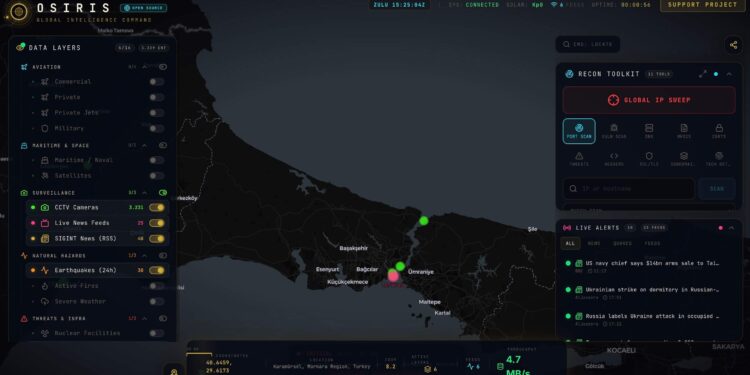
Task: Select the Vuln Scan tool
Action: (x=614, y=131)
